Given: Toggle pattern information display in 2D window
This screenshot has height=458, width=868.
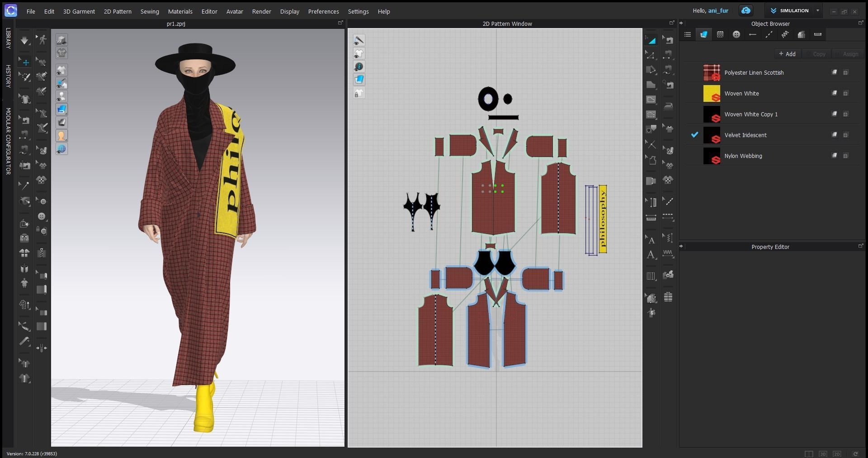Looking at the screenshot, I should click(x=359, y=67).
